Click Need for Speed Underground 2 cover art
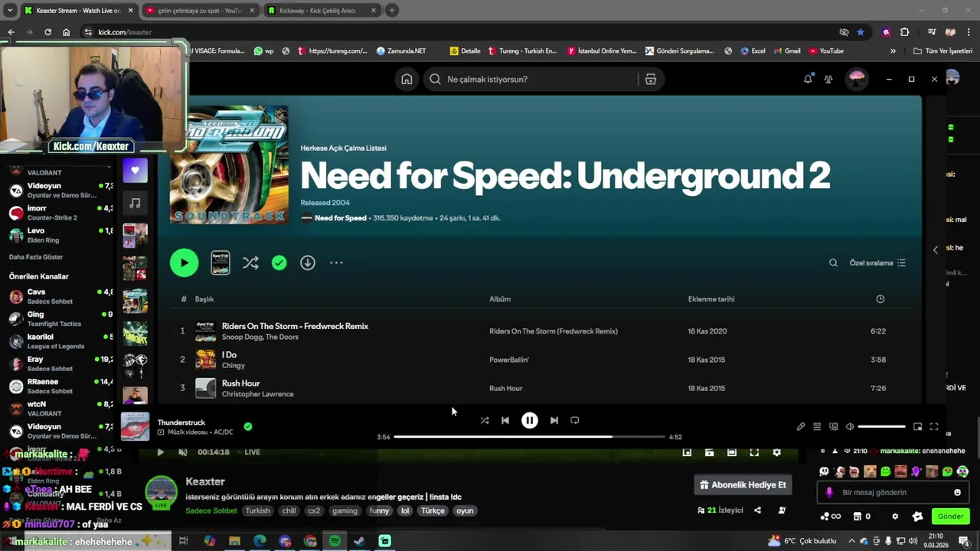The width and height of the screenshot is (980, 551). 229,165
